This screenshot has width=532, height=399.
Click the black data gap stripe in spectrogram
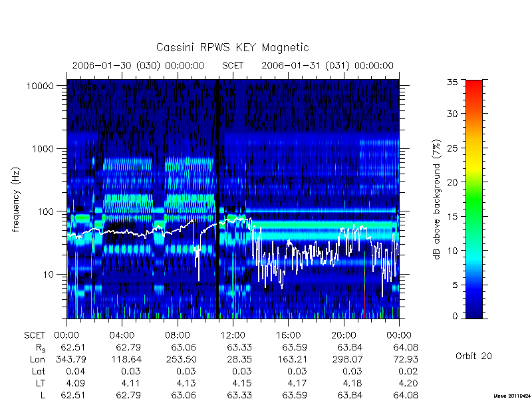[217, 199]
